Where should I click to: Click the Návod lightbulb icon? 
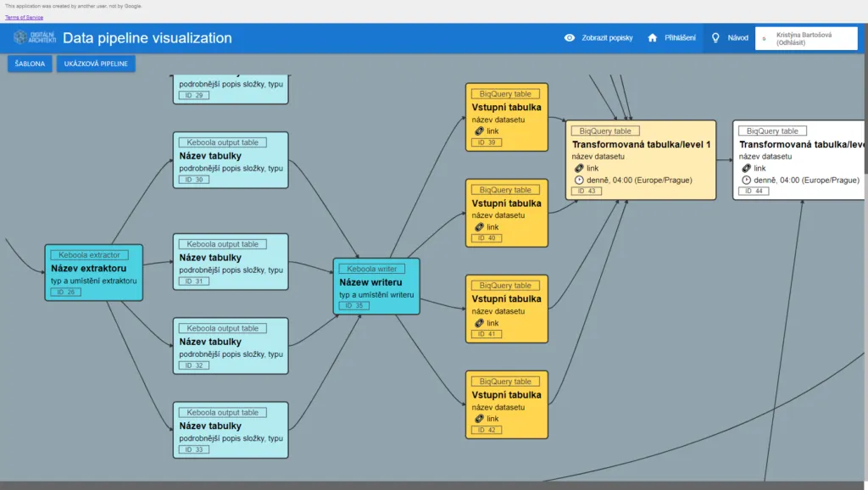tap(715, 37)
